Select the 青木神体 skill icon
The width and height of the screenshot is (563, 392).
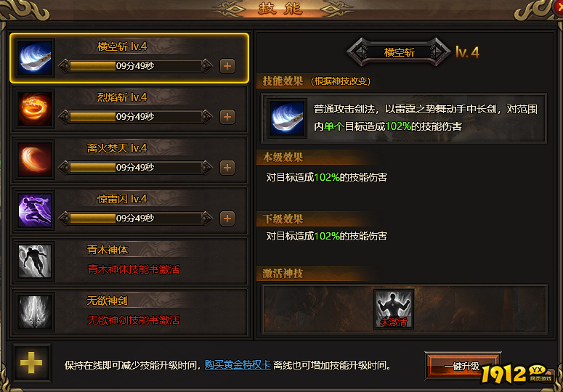(x=35, y=261)
